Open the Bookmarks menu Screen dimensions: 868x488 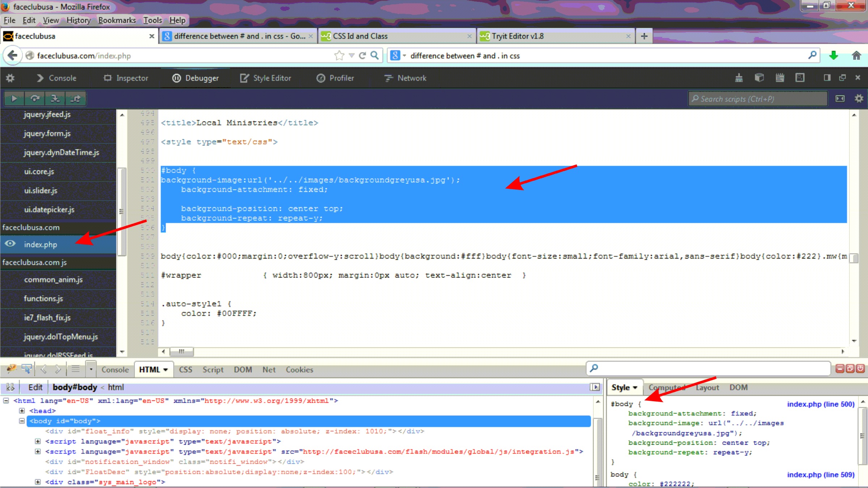pos(117,20)
